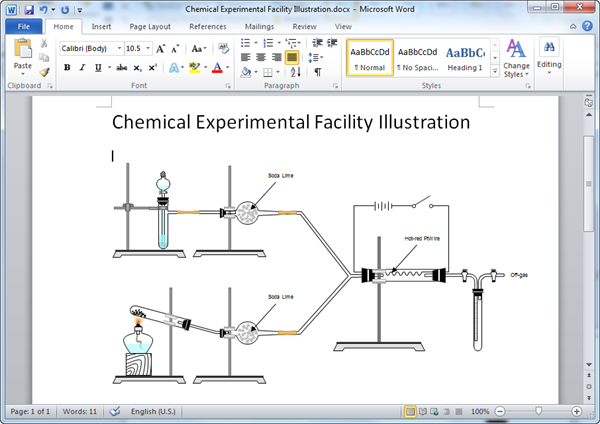Click the zoom slider in status bar
600x424 pixels.
point(540,411)
